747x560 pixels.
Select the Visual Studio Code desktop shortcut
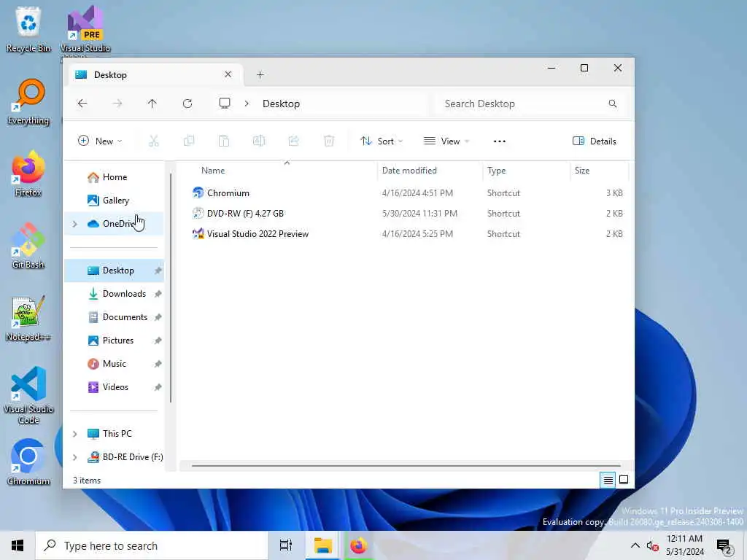(x=28, y=394)
